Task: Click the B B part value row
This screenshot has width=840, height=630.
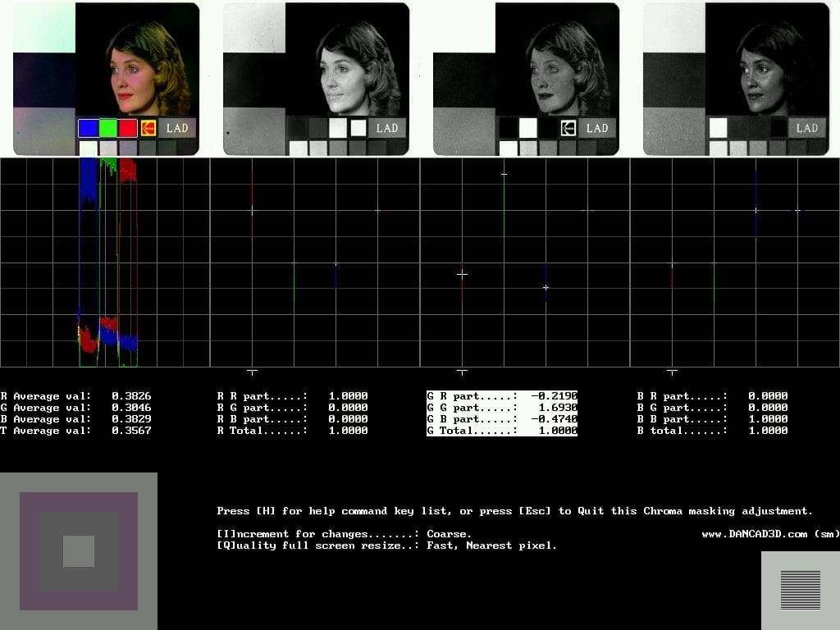Action: (x=712, y=419)
